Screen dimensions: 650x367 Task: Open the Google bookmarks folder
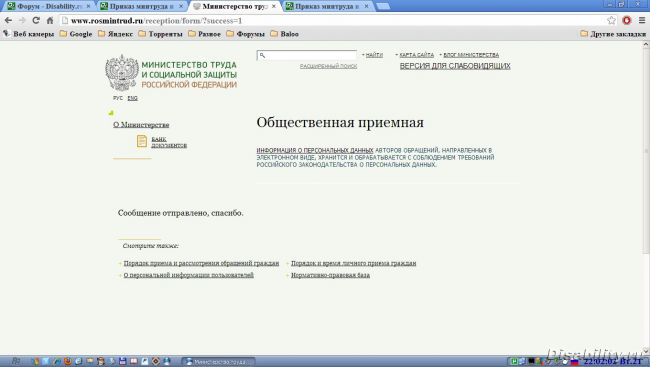76,34
